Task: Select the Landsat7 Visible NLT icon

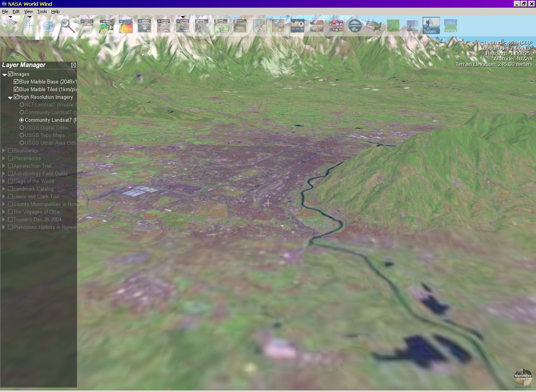Action: click(x=144, y=26)
